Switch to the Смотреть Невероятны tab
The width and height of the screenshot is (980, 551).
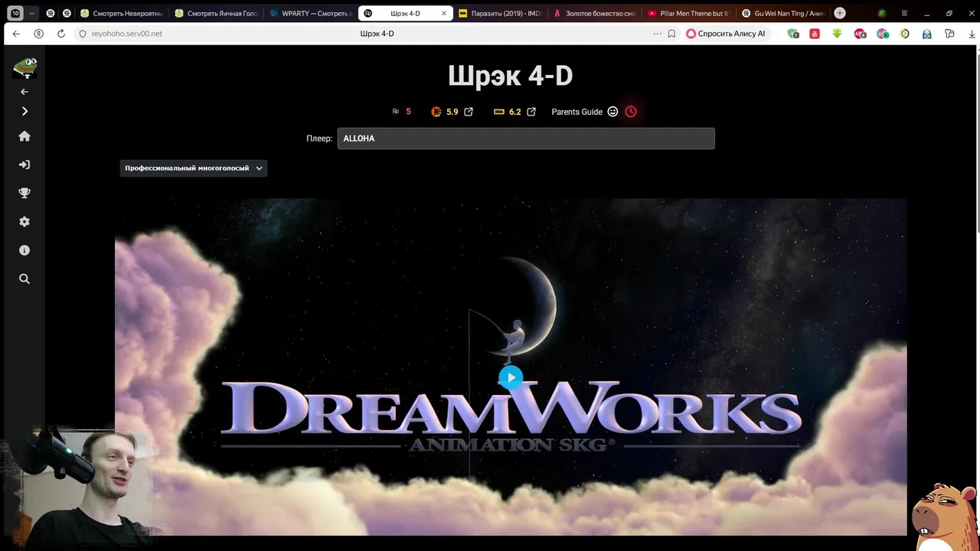click(122, 13)
